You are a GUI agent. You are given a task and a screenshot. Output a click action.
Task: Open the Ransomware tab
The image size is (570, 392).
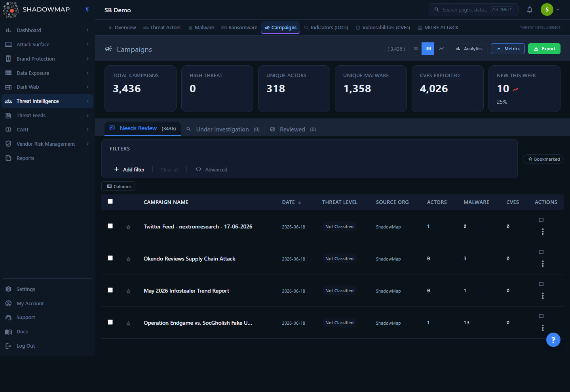[x=239, y=28]
